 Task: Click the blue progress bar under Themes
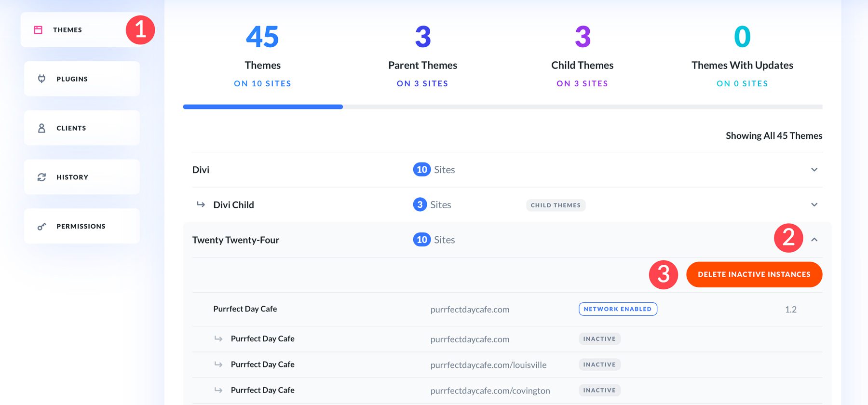tap(263, 107)
